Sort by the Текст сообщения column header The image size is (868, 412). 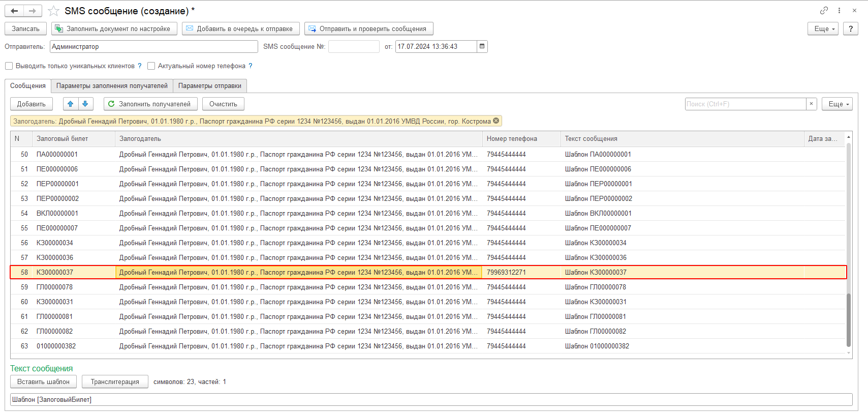(683, 138)
